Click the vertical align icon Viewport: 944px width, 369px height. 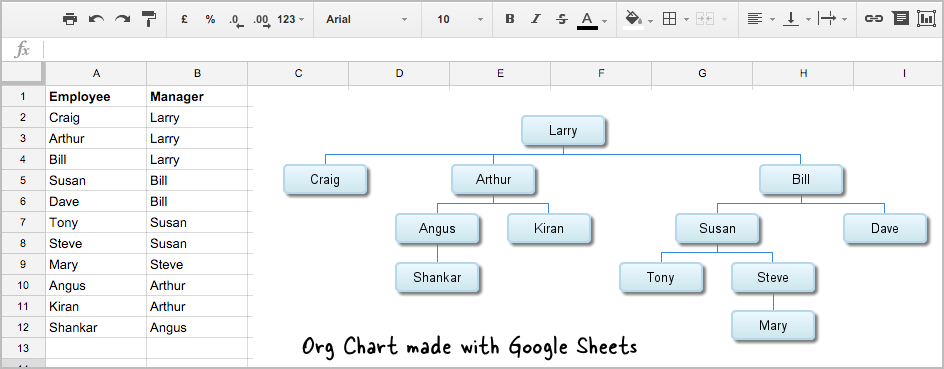[790, 19]
